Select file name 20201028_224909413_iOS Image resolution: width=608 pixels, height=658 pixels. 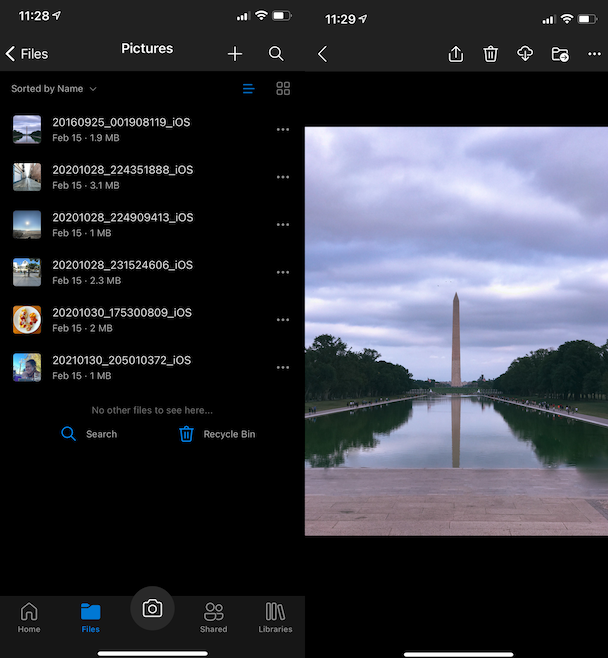point(123,217)
